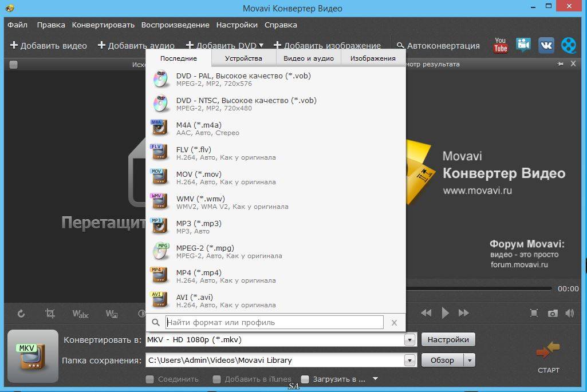This screenshot has width=587, height=392.
Task: Add image watermark icon
Action: coord(112,314)
